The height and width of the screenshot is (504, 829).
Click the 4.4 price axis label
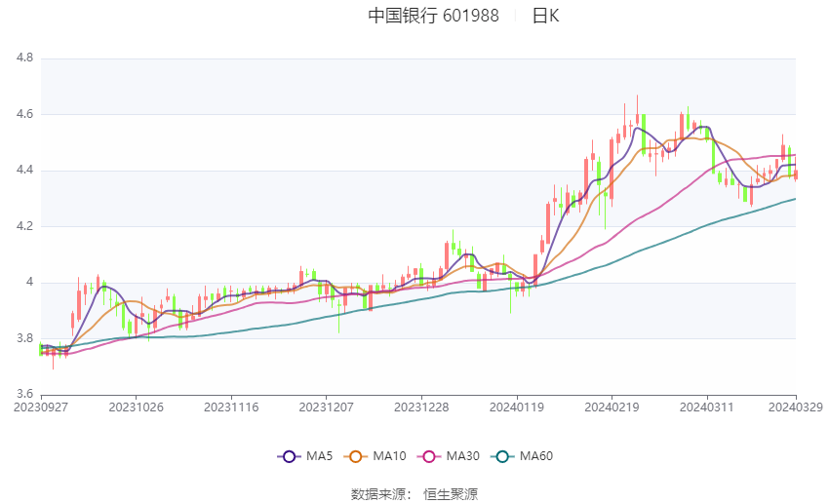click(x=24, y=171)
